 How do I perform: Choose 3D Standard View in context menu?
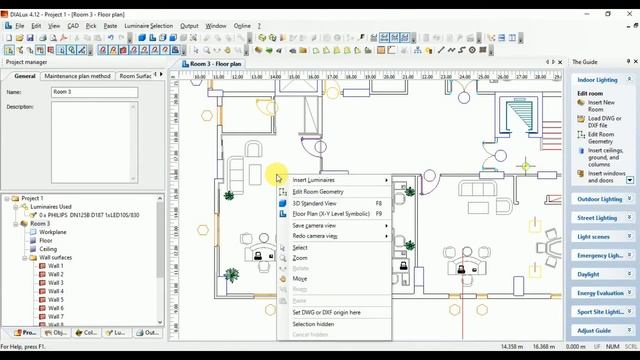[x=334, y=203]
